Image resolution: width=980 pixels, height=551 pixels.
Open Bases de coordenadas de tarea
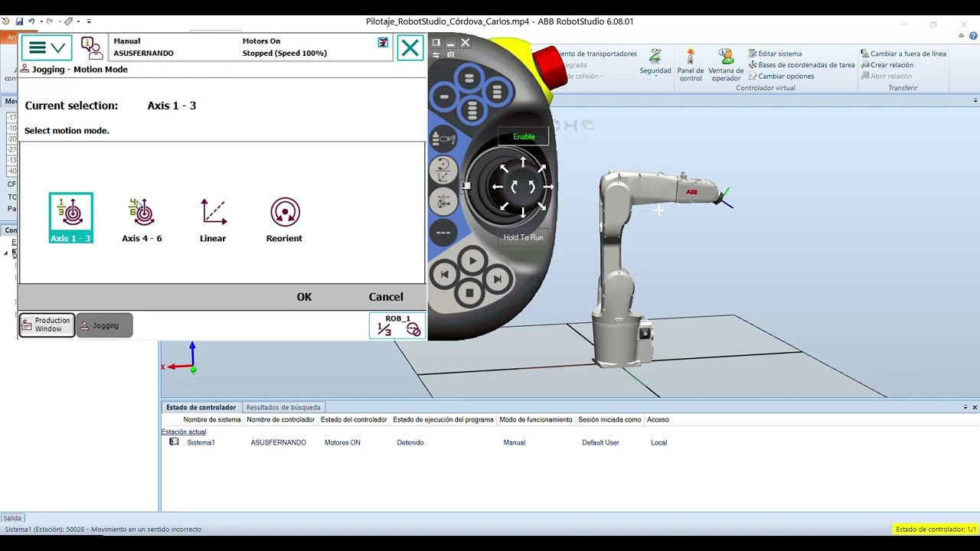click(801, 65)
